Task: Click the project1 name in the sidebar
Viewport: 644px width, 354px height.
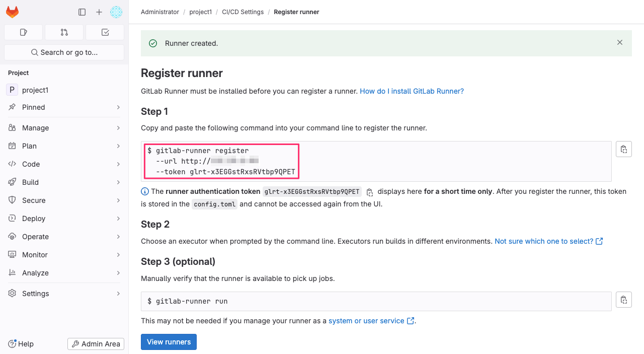Action: [35, 90]
